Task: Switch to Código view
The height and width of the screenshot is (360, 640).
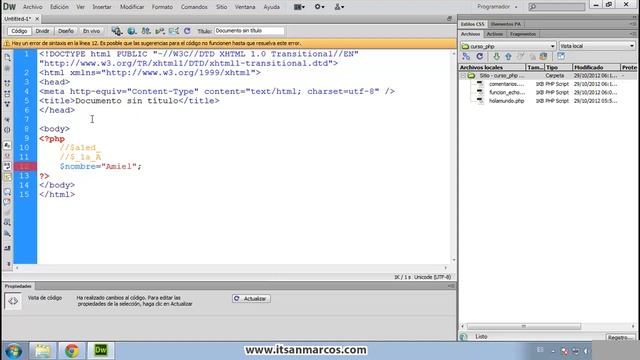Action: [x=19, y=31]
